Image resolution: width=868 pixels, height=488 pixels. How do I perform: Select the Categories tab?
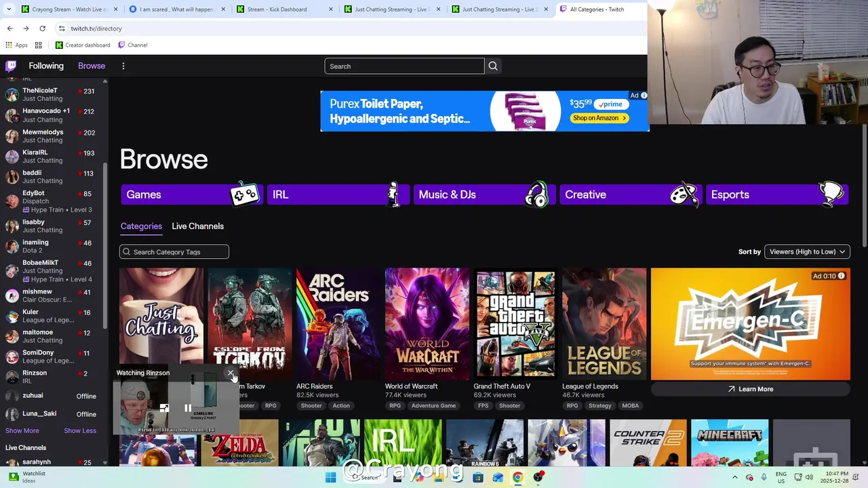[141, 226]
